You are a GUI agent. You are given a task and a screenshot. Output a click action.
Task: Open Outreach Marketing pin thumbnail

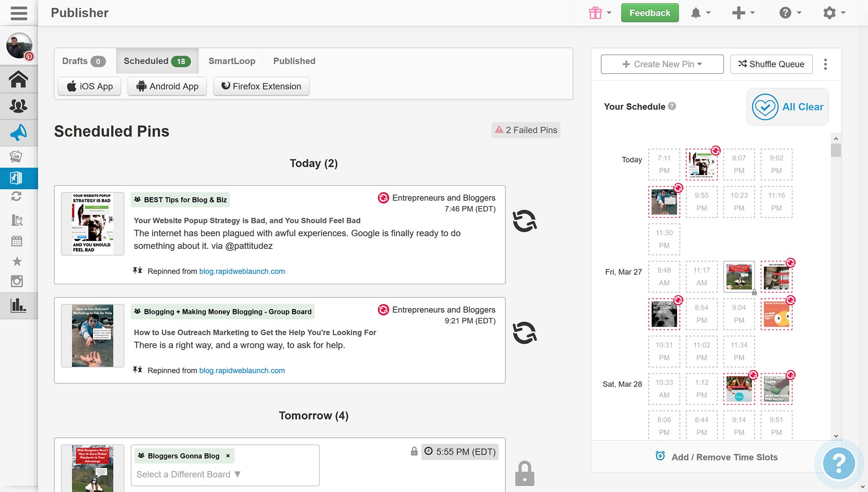[x=93, y=336]
